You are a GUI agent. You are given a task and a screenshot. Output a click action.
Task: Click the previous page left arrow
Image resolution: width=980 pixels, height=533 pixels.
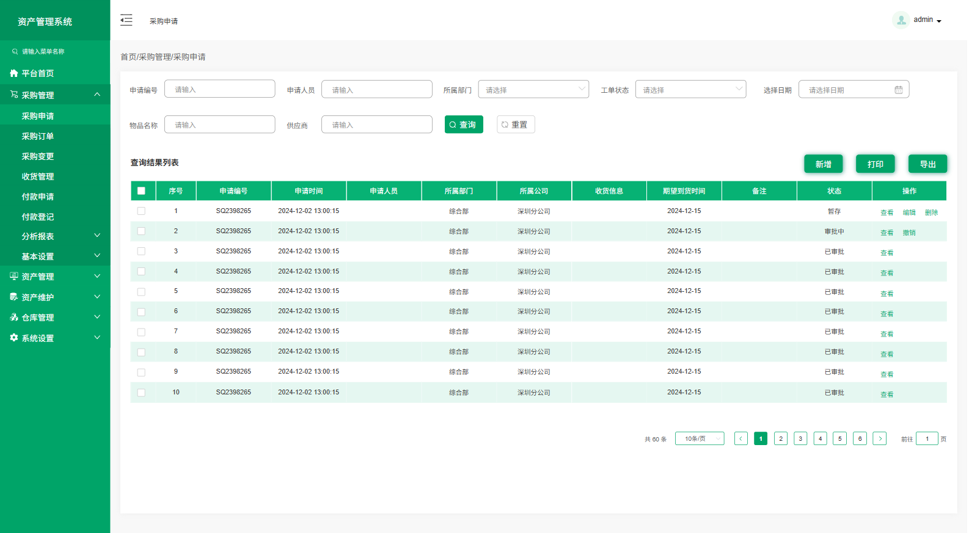tap(740, 438)
